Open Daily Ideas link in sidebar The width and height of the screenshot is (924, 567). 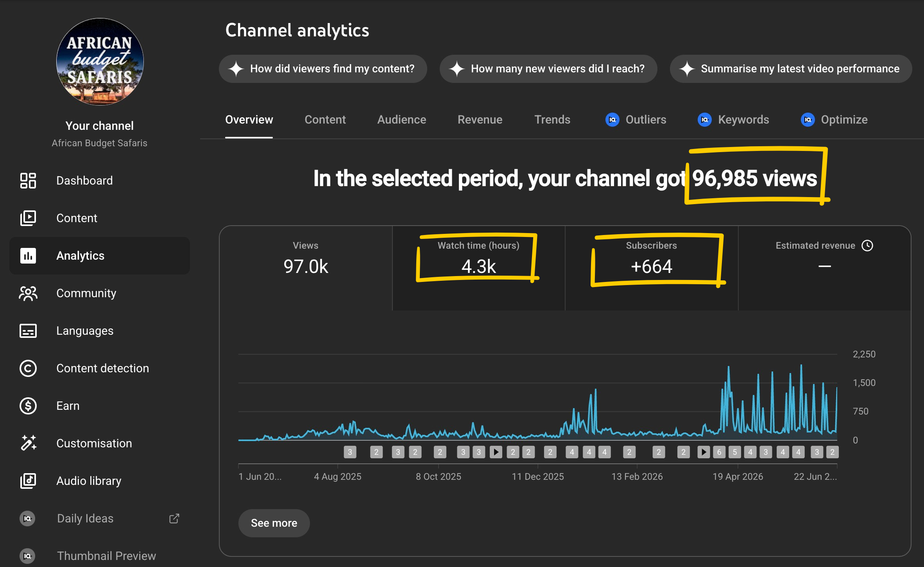(x=100, y=519)
